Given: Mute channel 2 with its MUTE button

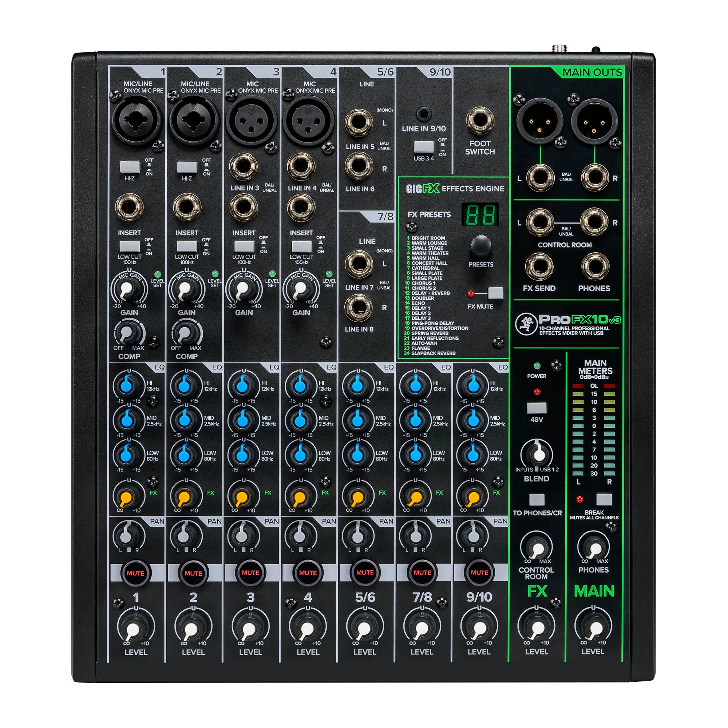Looking at the screenshot, I should click(193, 573).
